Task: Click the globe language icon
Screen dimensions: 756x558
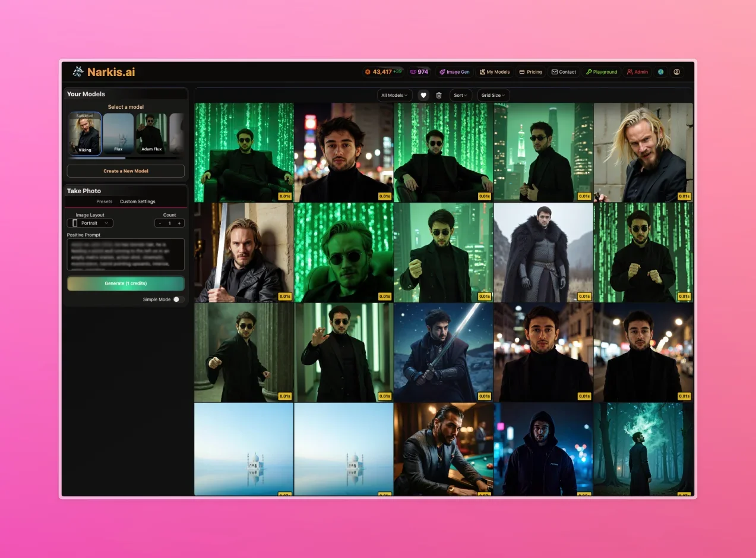Action: tap(660, 72)
